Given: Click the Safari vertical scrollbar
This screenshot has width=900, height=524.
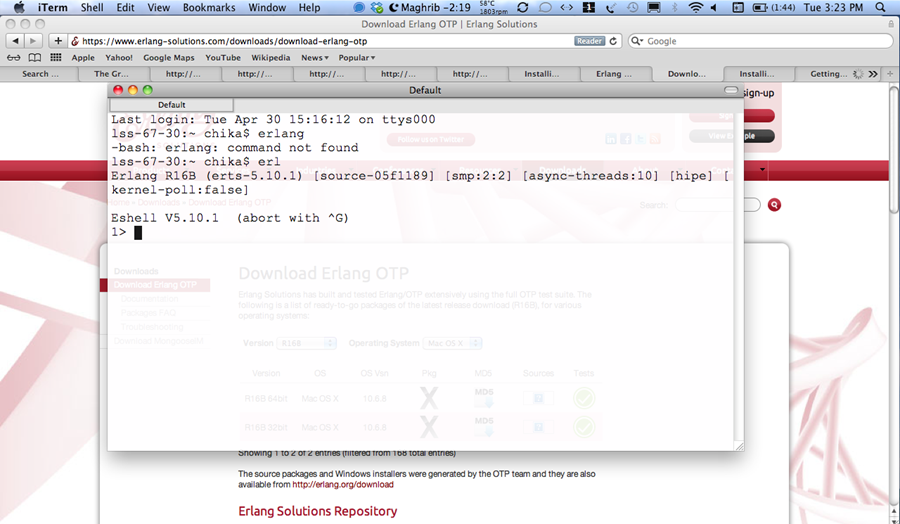Looking at the screenshot, I should (894, 150).
